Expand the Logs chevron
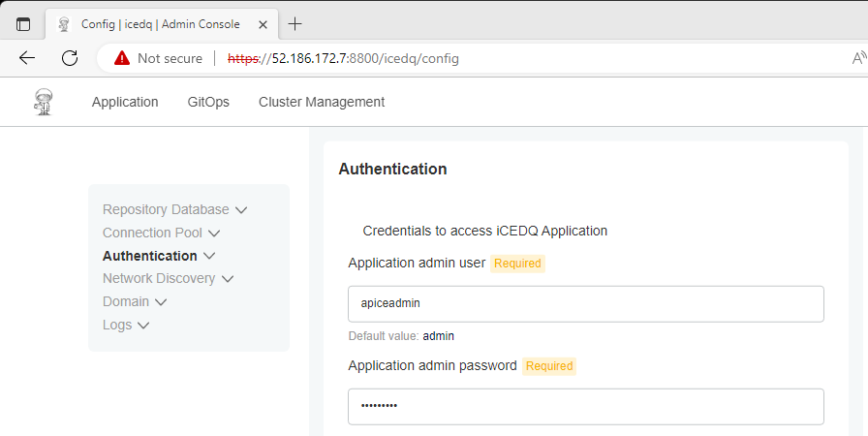Screen dimensions: 868x436 tap(143, 326)
